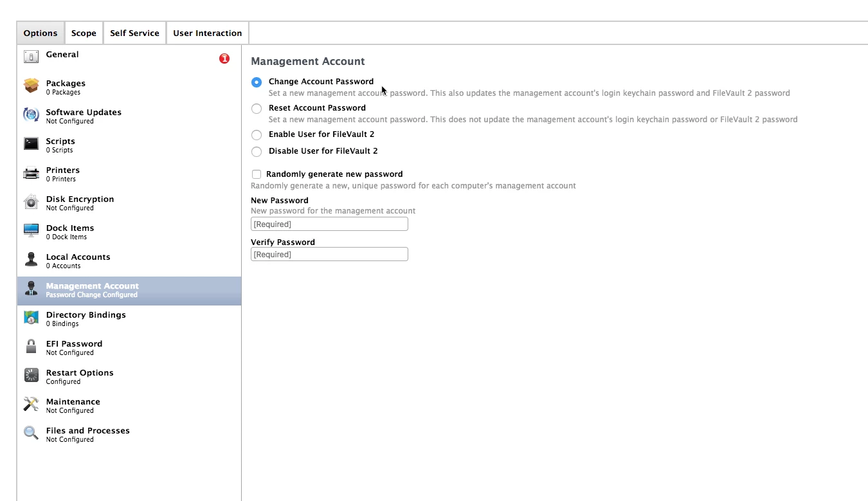The width and height of the screenshot is (868, 501).
Task: Select Restart Options label in sidebar
Action: [x=80, y=372]
